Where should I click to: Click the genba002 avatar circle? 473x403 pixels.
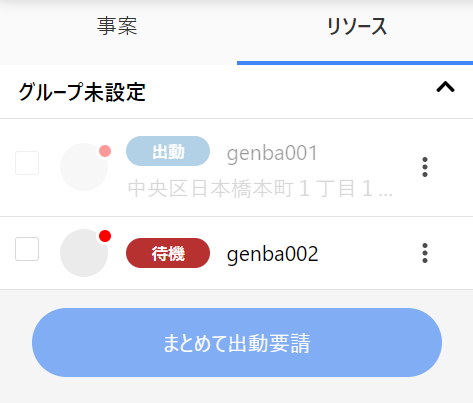pos(84,253)
